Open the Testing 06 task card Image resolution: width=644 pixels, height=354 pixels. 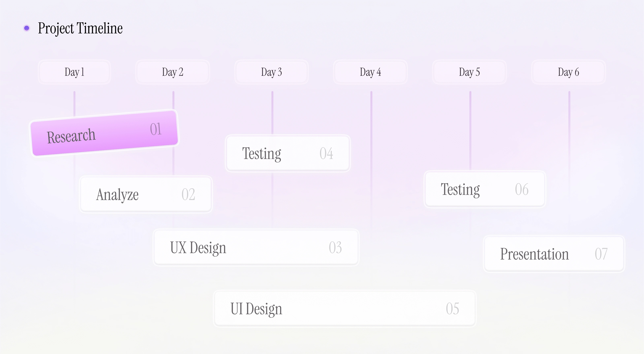coord(484,189)
